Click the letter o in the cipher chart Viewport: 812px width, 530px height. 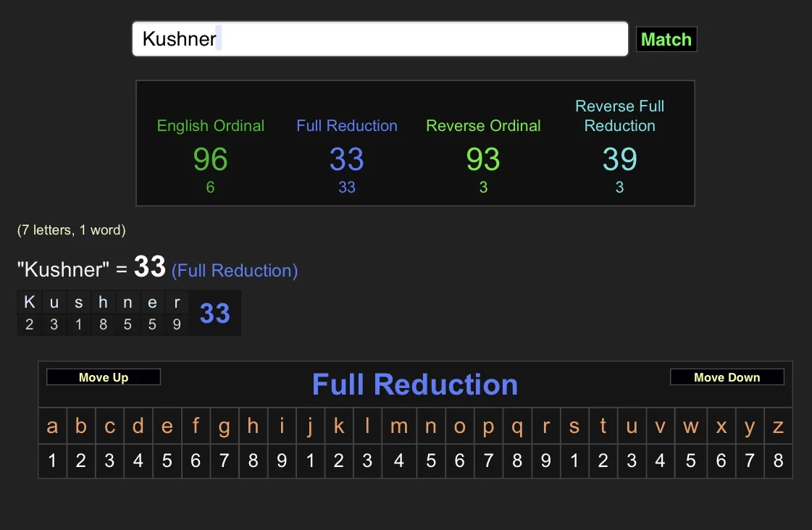459,426
